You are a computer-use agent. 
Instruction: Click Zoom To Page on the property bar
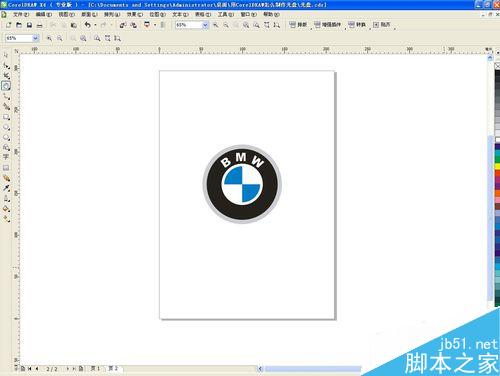[x=97, y=38]
